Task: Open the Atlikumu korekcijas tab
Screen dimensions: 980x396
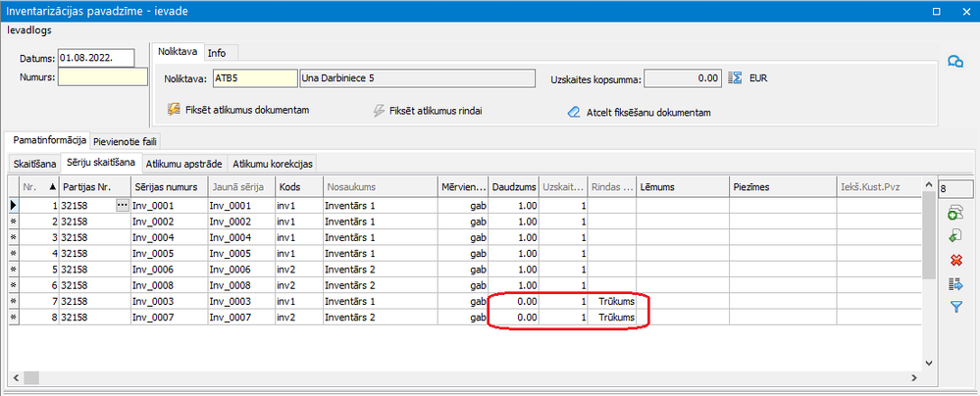Action: point(272,164)
